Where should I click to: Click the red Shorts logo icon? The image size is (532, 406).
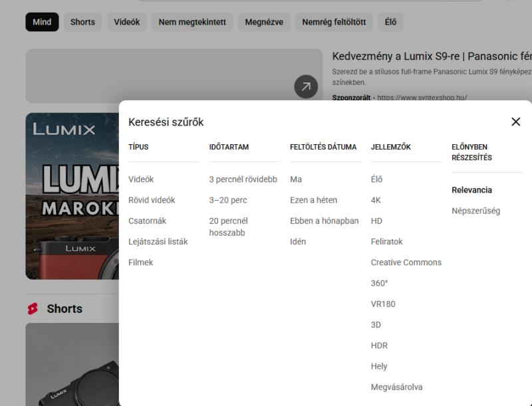(33, 309)
